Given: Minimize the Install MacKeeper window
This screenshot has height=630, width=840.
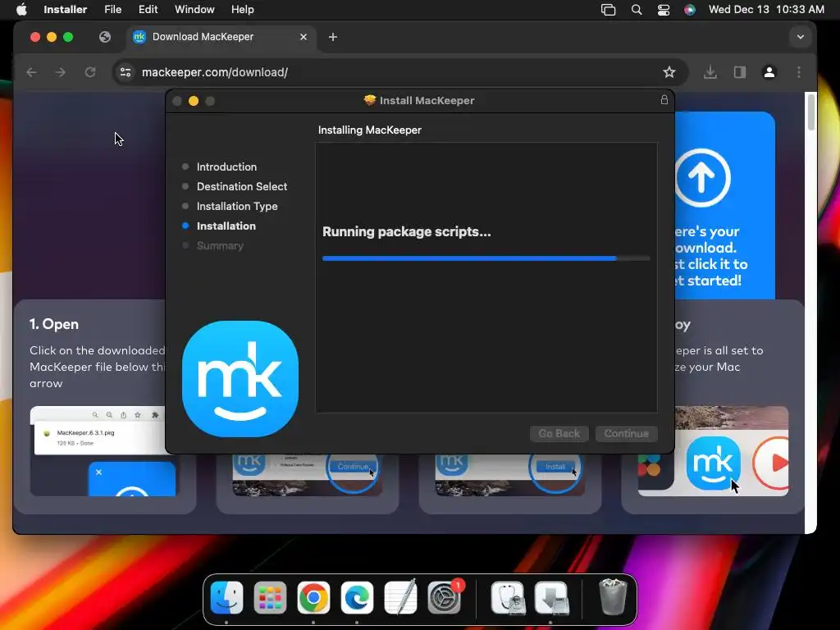Looking at the screenshot, I should point(194,101).
